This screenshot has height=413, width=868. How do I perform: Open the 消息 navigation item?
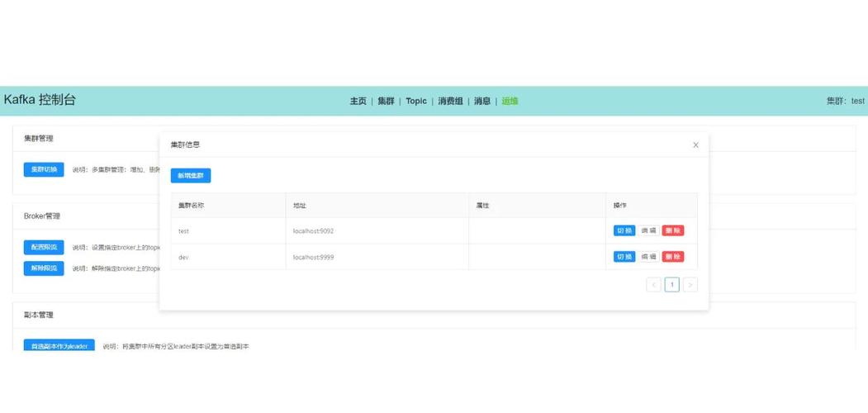(x=482, y=102)
